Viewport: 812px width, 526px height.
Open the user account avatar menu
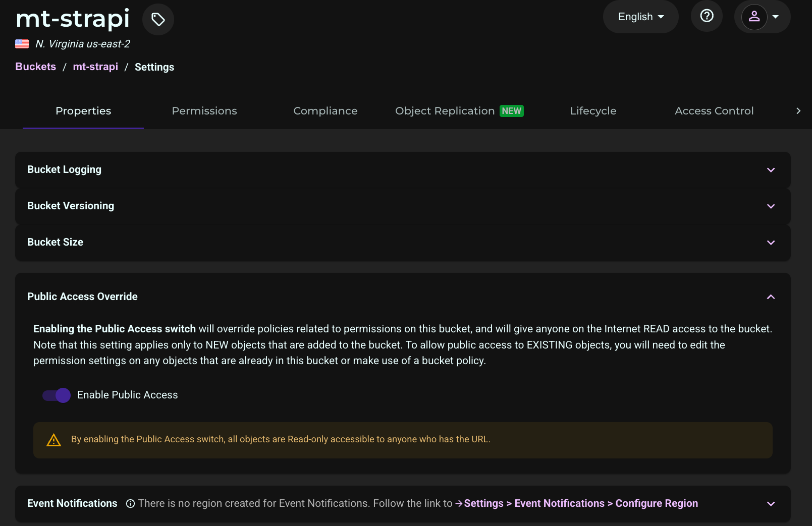coord(754,17)
